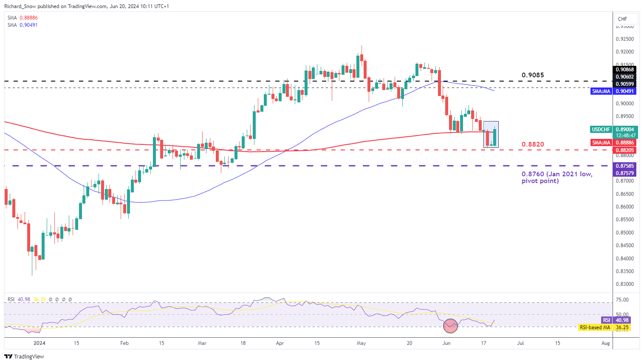Click the 0.86500 price axis label
Viewport: 644px width, 364px height.
[x=625, y=194]
